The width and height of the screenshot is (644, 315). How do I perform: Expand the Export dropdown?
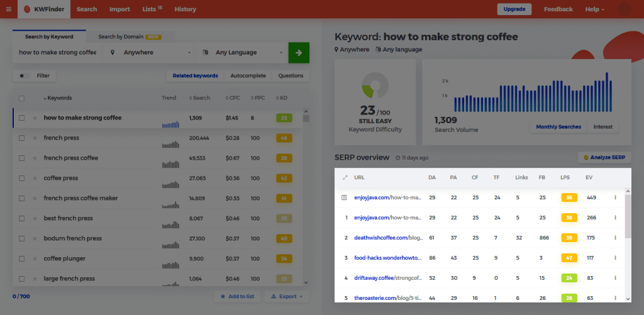coord(286,296)
